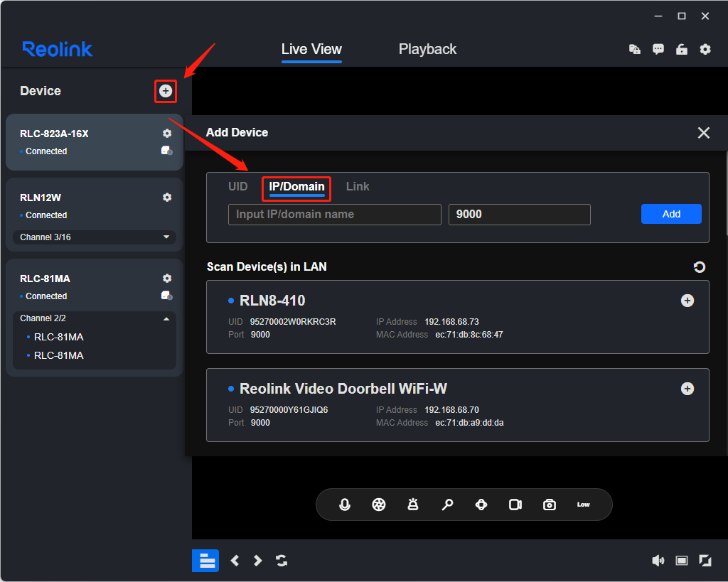Select the UID tab
Viewport: 728px width, 582px height.
(x=238, y=187)
